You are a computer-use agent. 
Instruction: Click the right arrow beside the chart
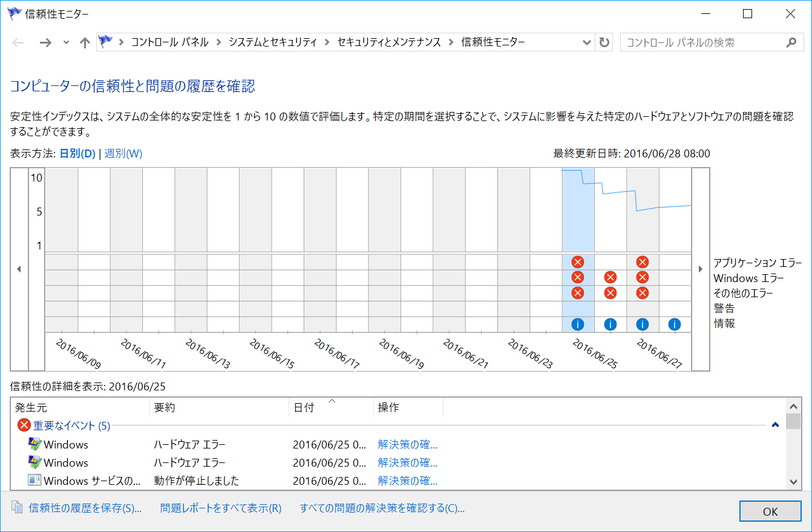coord(700,268)
